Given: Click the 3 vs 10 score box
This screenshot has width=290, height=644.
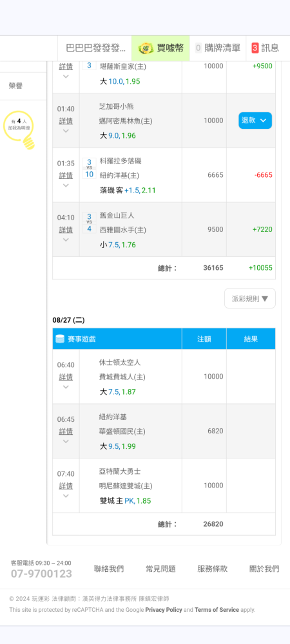Looking at the screenshot, I should [x=89, y=168].
